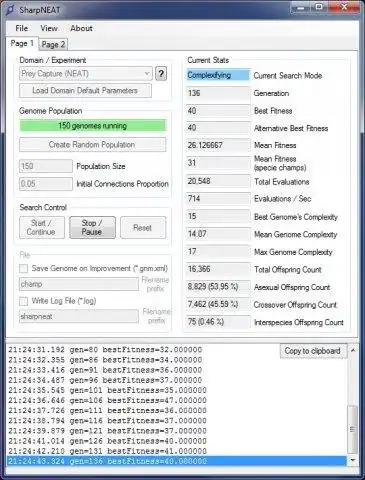Click the Alternative Best Fitness value field
Image resolution: width=365 pixels, height=480 pixels.
pyautogui.click(x=218, y=128)
